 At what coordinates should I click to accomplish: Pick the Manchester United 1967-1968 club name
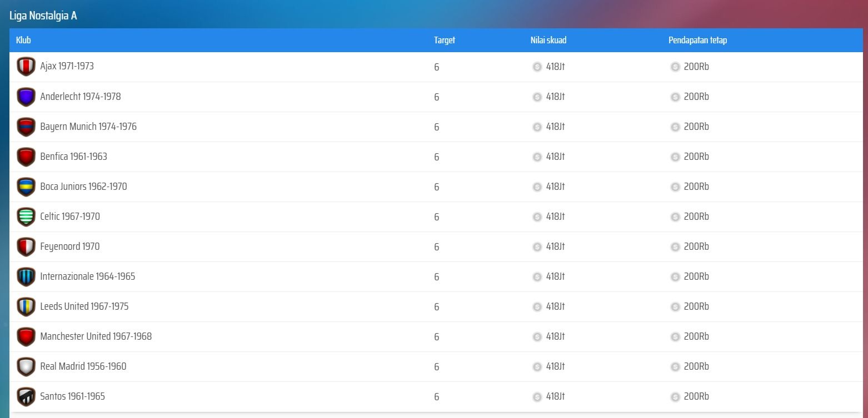96,336
